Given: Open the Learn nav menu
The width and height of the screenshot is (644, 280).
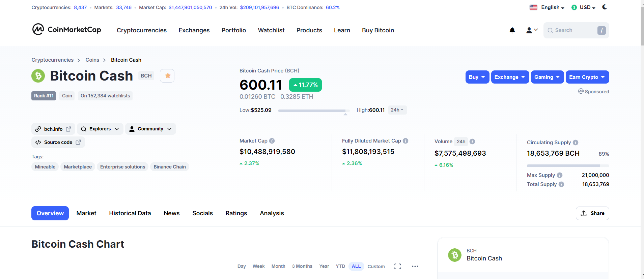Looking at the screenshot, I should (x=342, y=30).
